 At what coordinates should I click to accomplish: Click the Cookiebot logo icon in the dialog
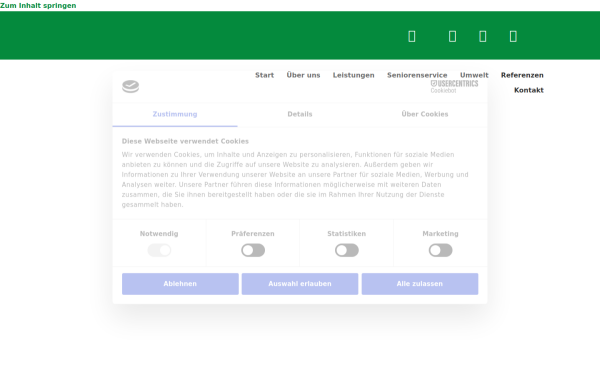[130, 86]
